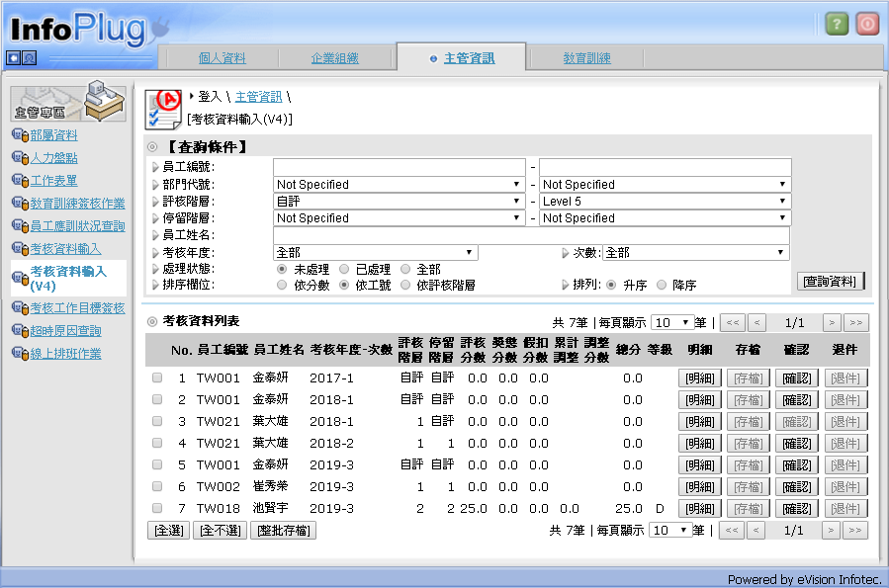This screenshot has height=588, width=889.
Task: Click arrow icon beside 排列 label
Action: (x=566, y=285)
